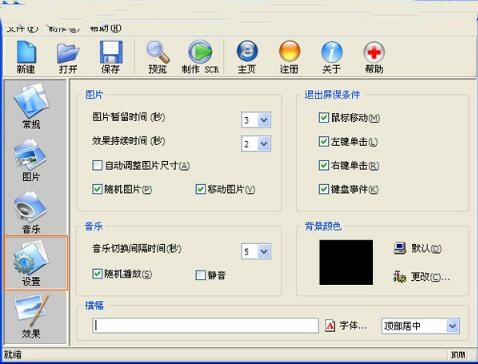Click 更改(C)... change color button
The image size is (478, 364).
[431, 277]
